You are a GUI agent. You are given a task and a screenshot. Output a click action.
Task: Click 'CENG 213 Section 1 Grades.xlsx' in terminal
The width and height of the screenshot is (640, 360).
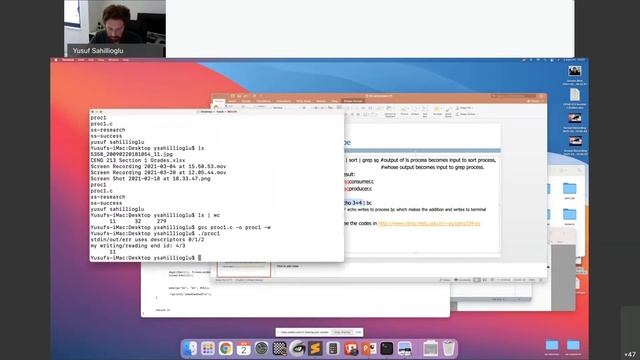coord(138,160)
